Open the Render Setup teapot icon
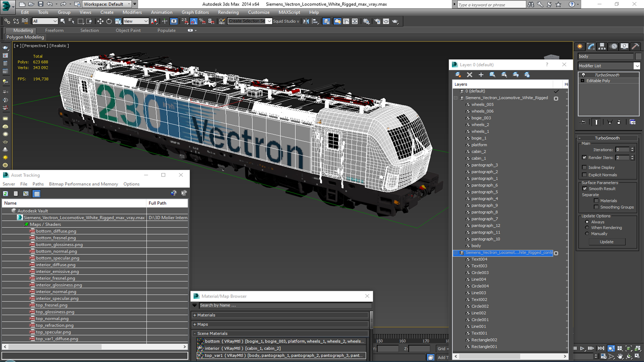 coord(377,21)
